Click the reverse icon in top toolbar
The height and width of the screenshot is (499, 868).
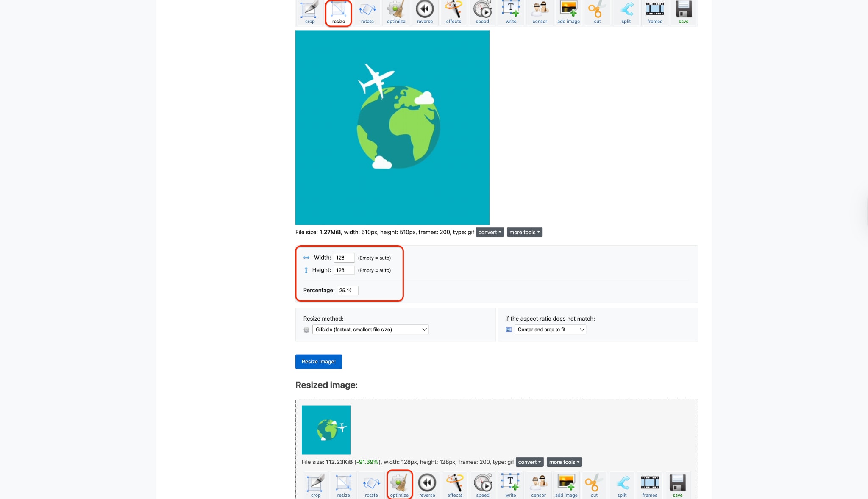(x=425, y=12)
